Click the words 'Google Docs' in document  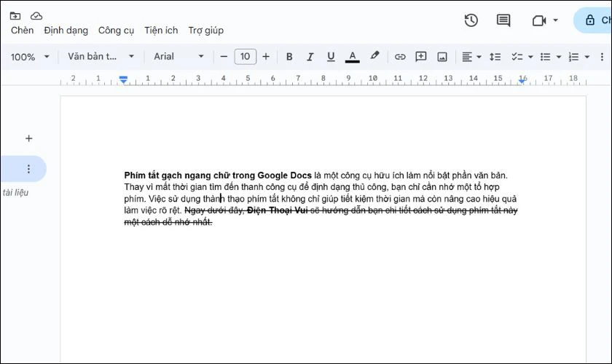click(x=285, y=175)
